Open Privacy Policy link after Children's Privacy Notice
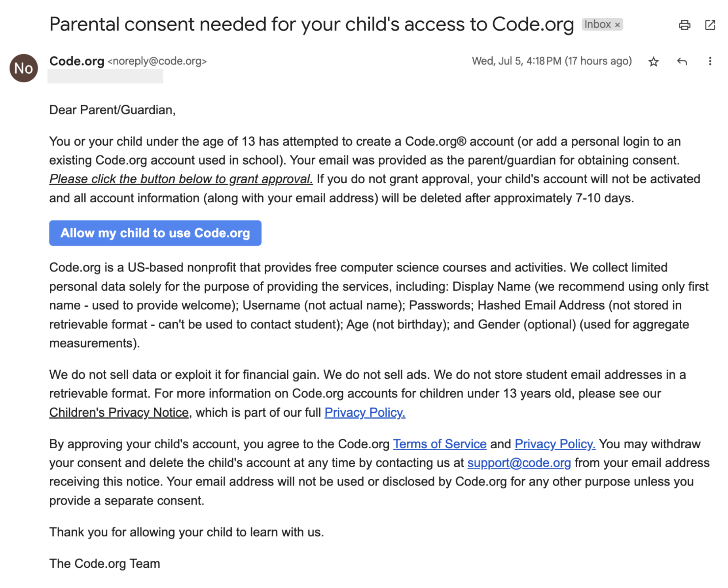 point(364,412)
